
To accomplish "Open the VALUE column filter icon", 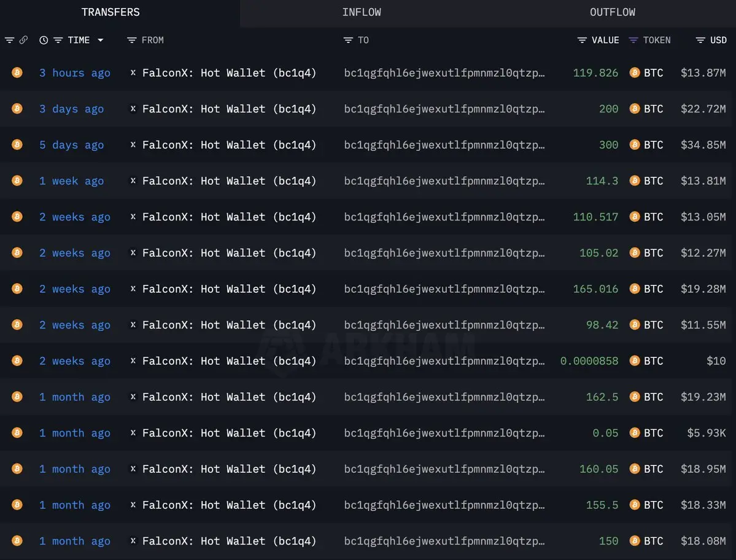I will point(582,41).
